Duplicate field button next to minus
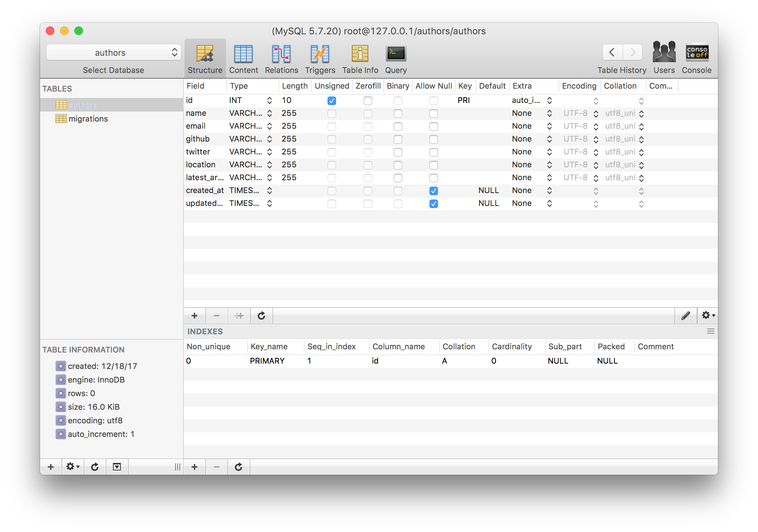The width and height of the screenshot is (758, 532). point(239,316)
